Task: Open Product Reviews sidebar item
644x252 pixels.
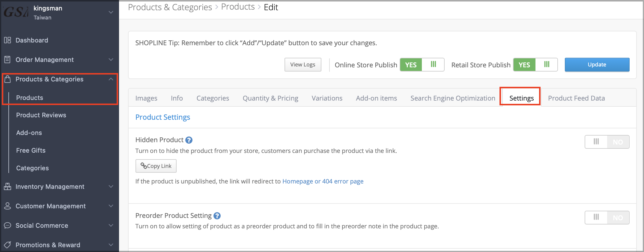Action: click(41, 115)
